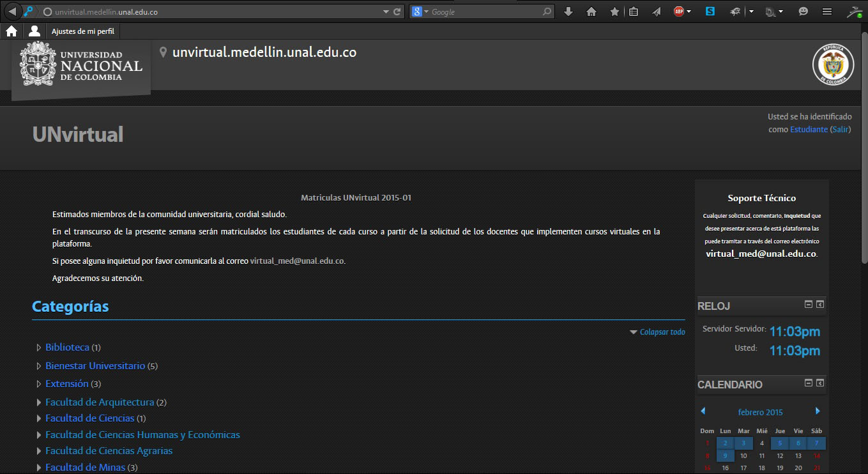Go to next month in calendar
The image size is (868, 474).
818,411
